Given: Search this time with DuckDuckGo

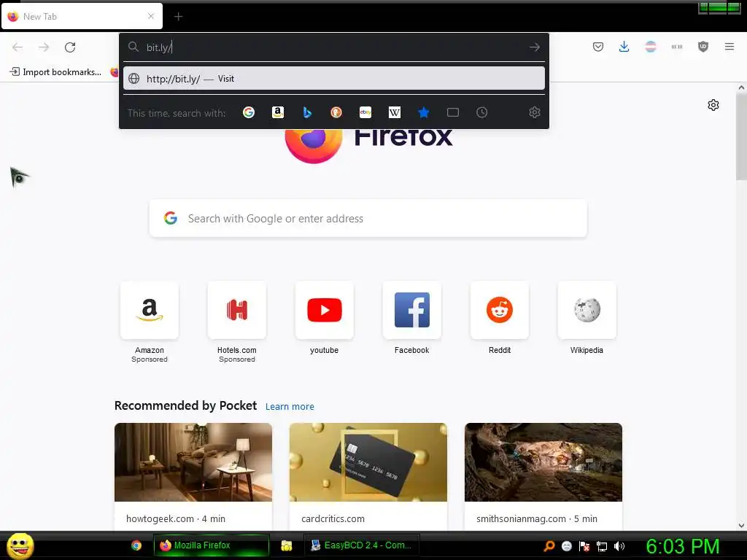Looking at the screenshot, I should point(336,112).
